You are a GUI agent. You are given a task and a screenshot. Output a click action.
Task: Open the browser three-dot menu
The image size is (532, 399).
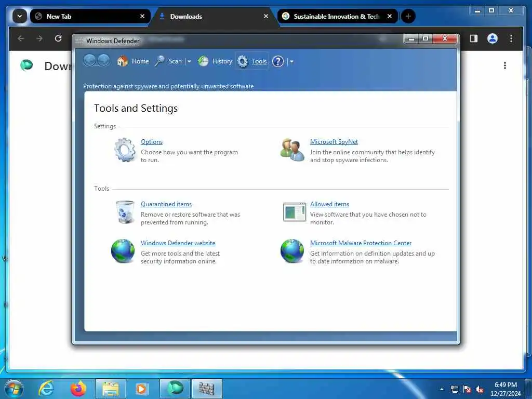pyautogui.click(x=511, y=38)
